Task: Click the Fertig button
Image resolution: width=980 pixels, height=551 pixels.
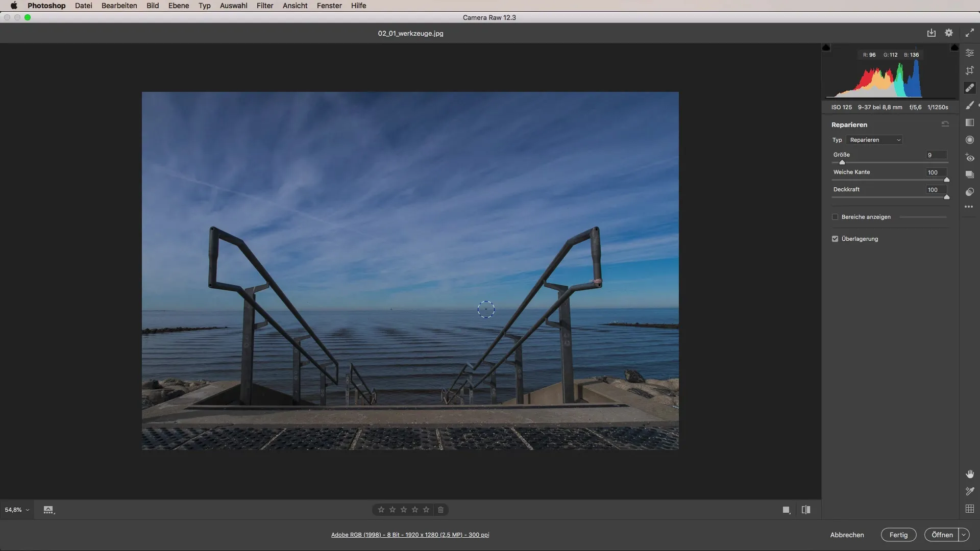Action: click(x=898, y=535)
